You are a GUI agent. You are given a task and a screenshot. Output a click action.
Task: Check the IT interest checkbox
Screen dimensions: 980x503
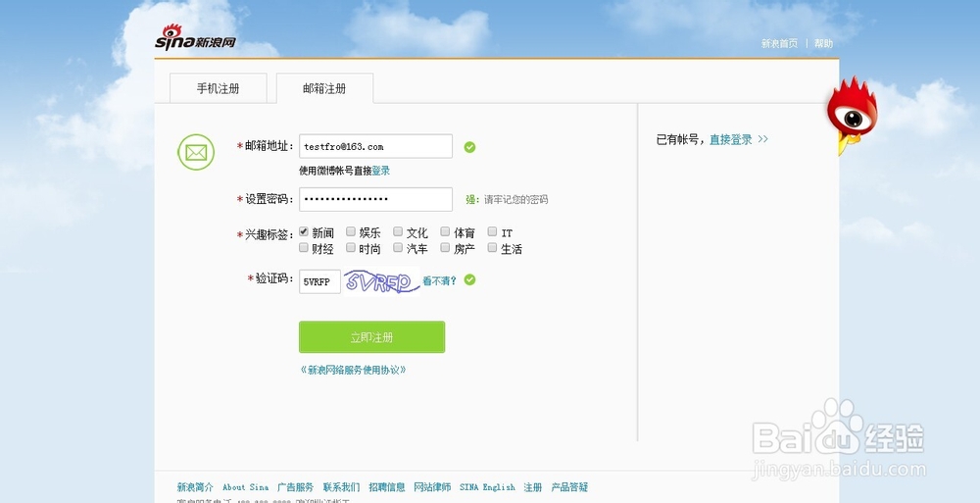[492, 231]
